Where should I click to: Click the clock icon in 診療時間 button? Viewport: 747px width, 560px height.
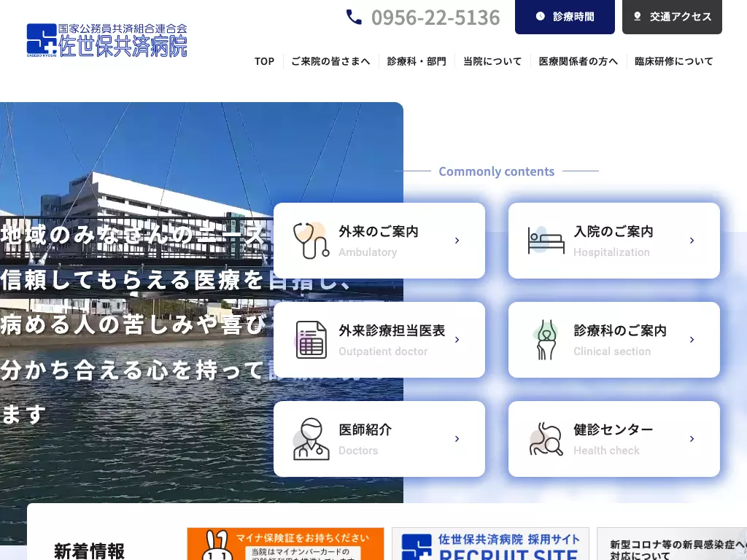[x=541, y=16]
